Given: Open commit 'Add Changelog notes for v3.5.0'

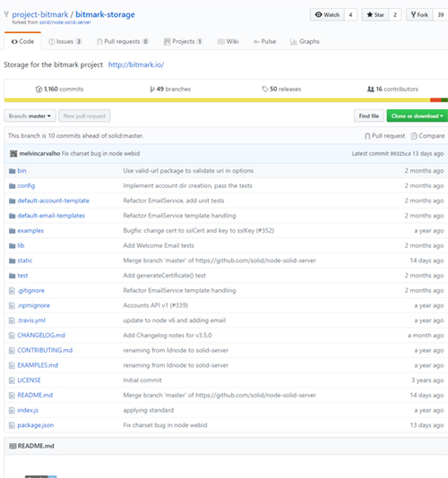Looking at the screenshot, I should [x=168, y=336].
